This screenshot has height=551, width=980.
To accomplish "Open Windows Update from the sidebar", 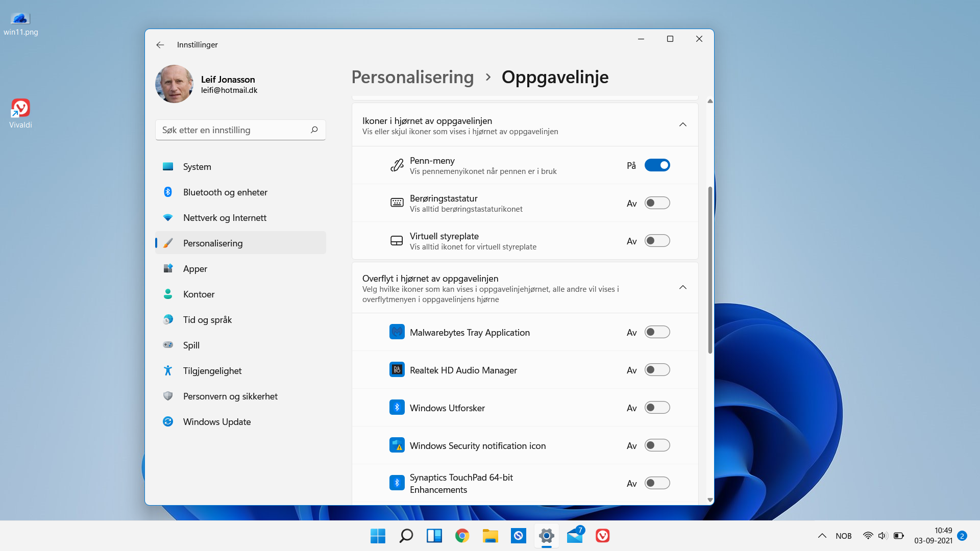I will click(216, 421).
